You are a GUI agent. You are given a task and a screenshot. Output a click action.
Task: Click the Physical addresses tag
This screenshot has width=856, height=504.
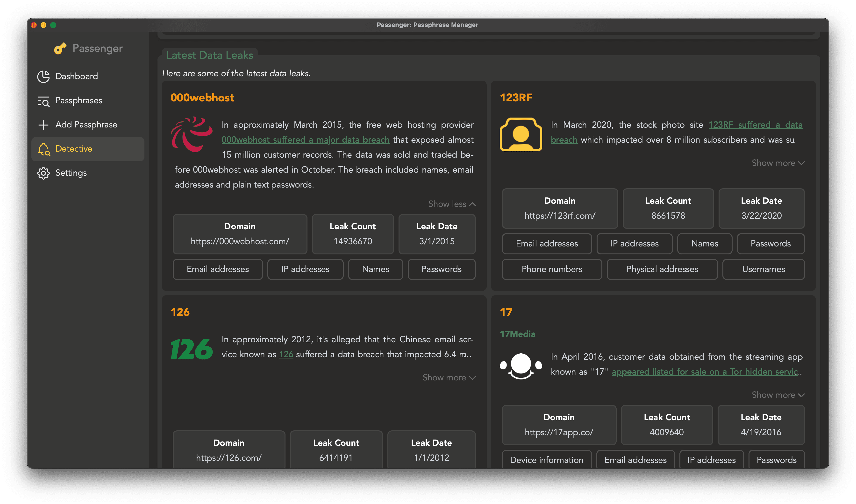click(662, 269)
